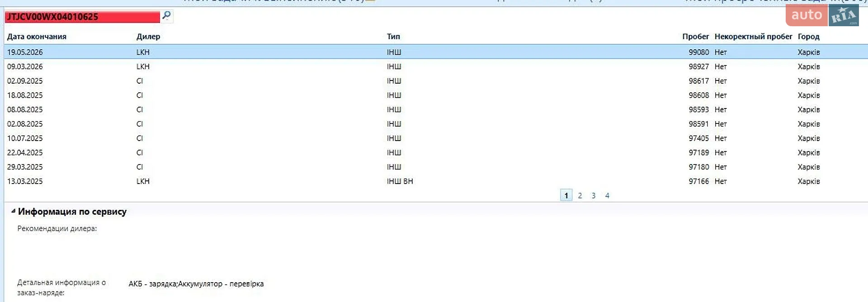Click the Тип column header
This screenshot has width=868, height=302.
393,37
